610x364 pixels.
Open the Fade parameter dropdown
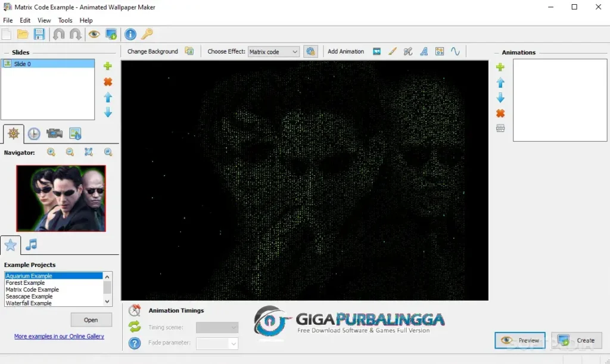(x=217, y=343)
